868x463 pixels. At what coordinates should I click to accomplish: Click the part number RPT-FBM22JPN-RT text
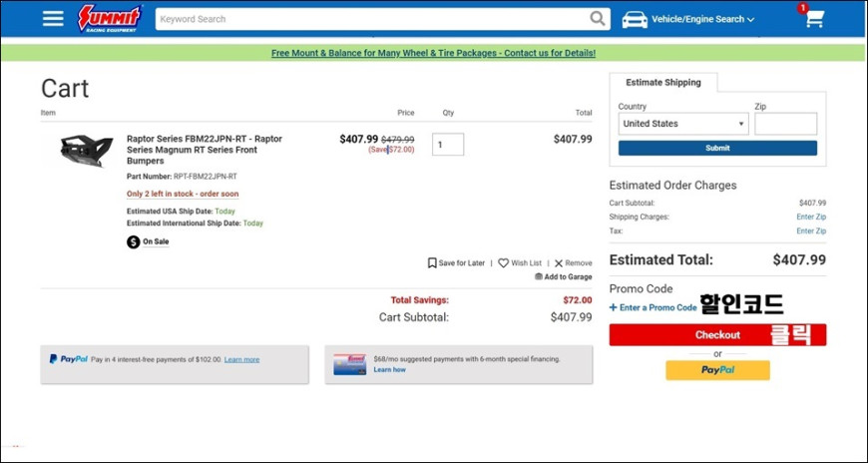click(x=206, y=177)
